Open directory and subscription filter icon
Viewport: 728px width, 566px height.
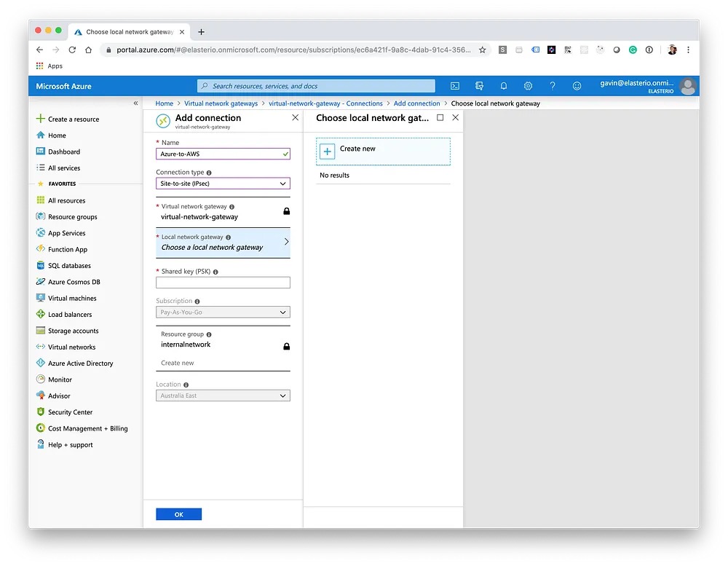[x=479, y=86]
